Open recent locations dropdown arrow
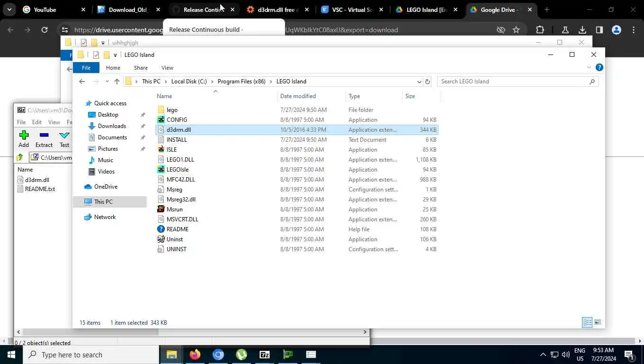The height and width of the screenshot is (364, 644). click(x=107, y=82)
